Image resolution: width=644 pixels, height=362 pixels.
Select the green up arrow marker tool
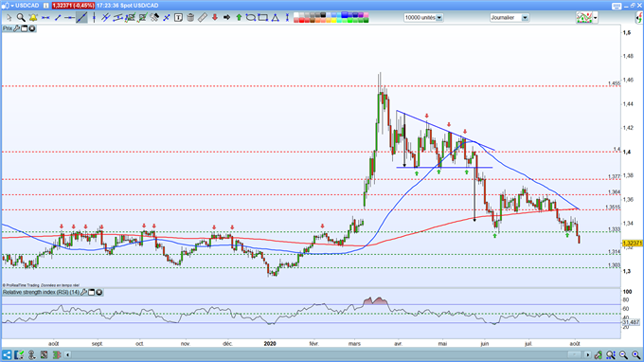click(239, 18)
